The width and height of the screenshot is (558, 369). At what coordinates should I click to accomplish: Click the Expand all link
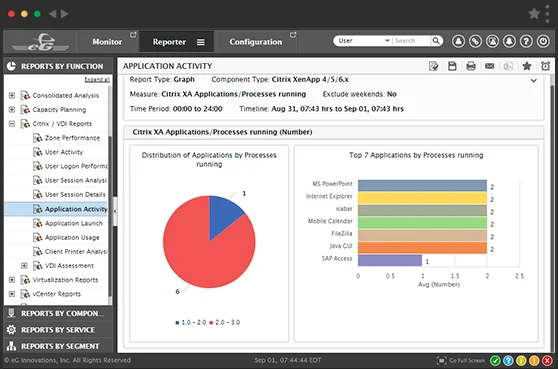pyautogui.click(x=97, y=80)
